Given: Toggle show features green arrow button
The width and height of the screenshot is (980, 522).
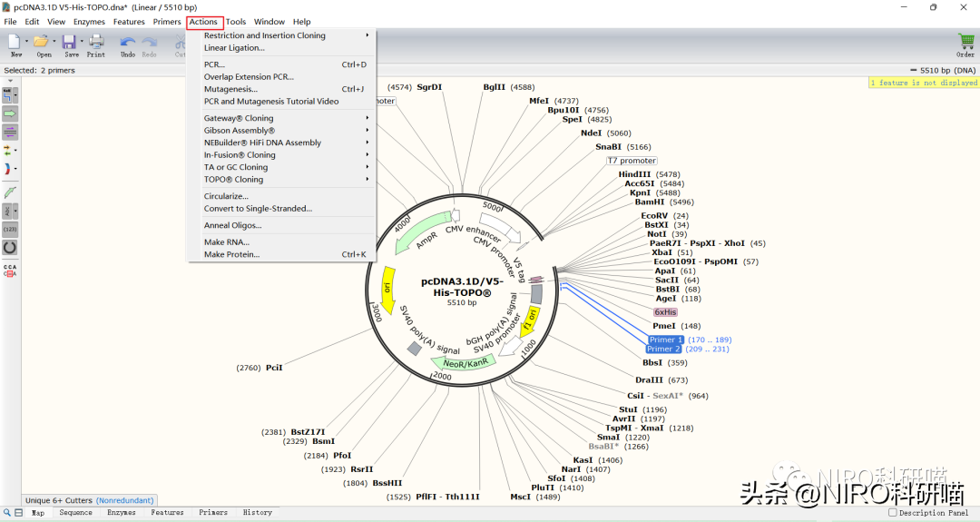Looking at the screenshot, I should (x=10, y=113).
